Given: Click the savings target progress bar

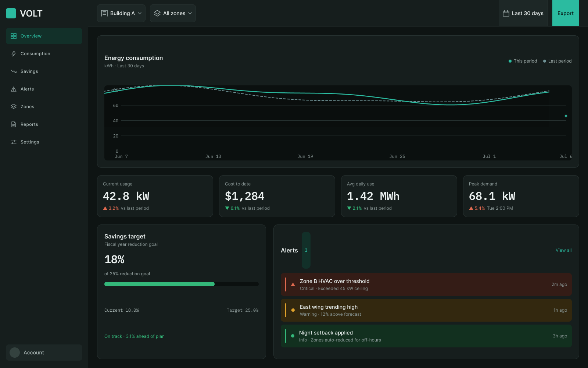Looking at the screenshot, I should tap(182, 284).
